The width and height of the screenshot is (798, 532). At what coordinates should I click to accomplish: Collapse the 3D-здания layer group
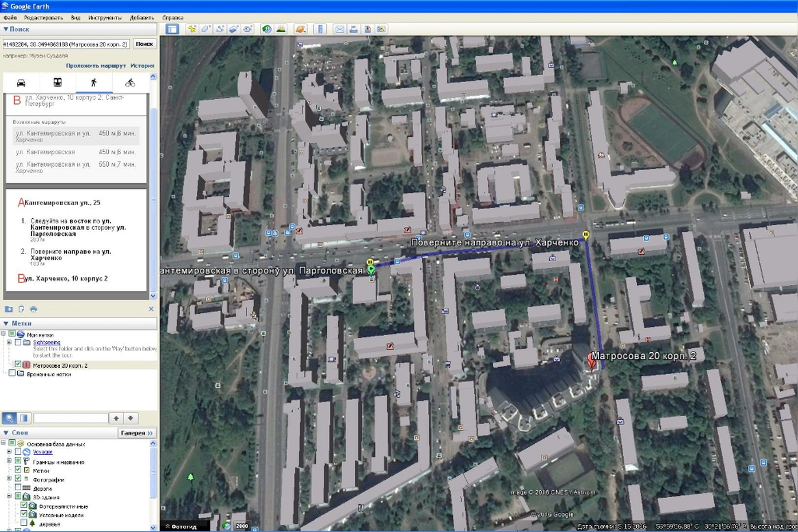click(x=9, y=497)
